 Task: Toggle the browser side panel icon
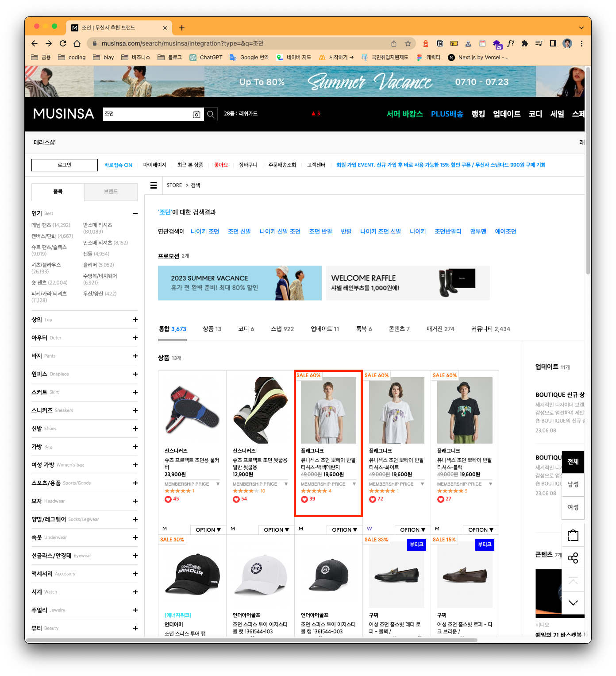[x=553, y=43]
